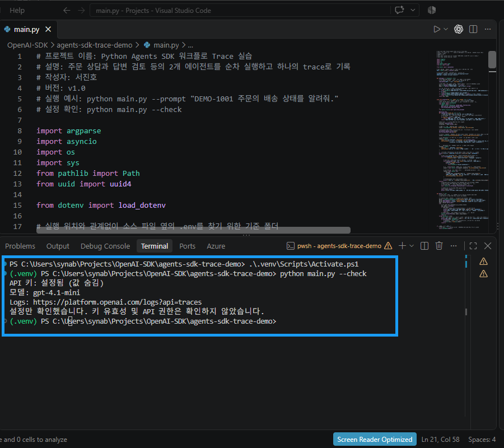Change indentation via Spaces: 4
The image size is (504, 448).
point(482,440)
